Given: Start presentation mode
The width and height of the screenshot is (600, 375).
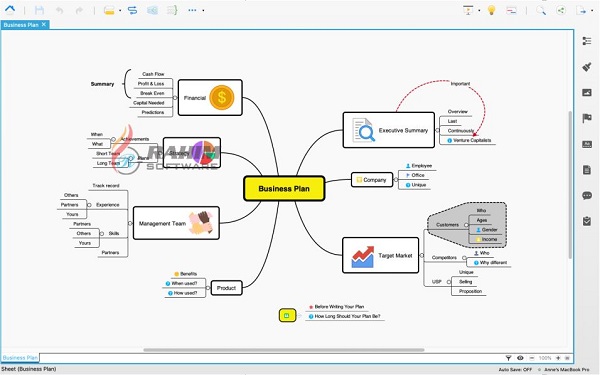Looking at the screenshot, I should point(468,10).
